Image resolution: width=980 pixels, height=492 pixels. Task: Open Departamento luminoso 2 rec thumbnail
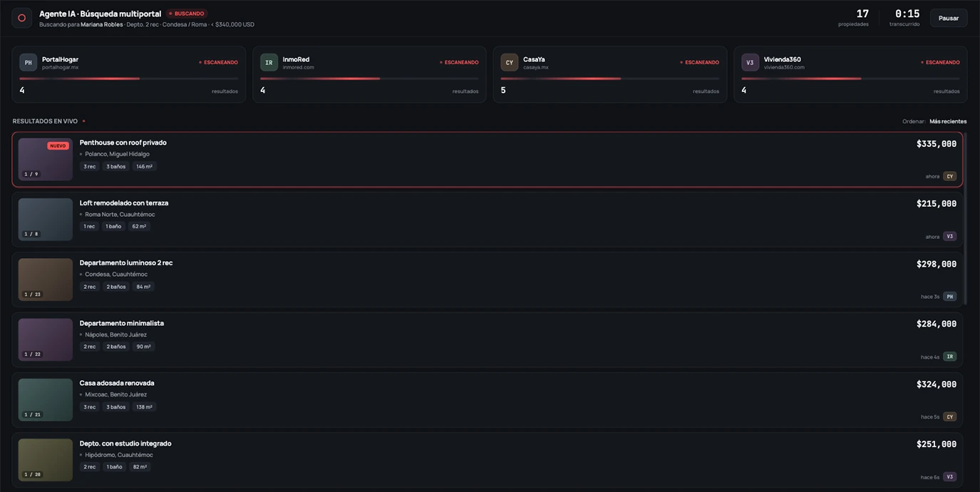click(x=46, y=280)
